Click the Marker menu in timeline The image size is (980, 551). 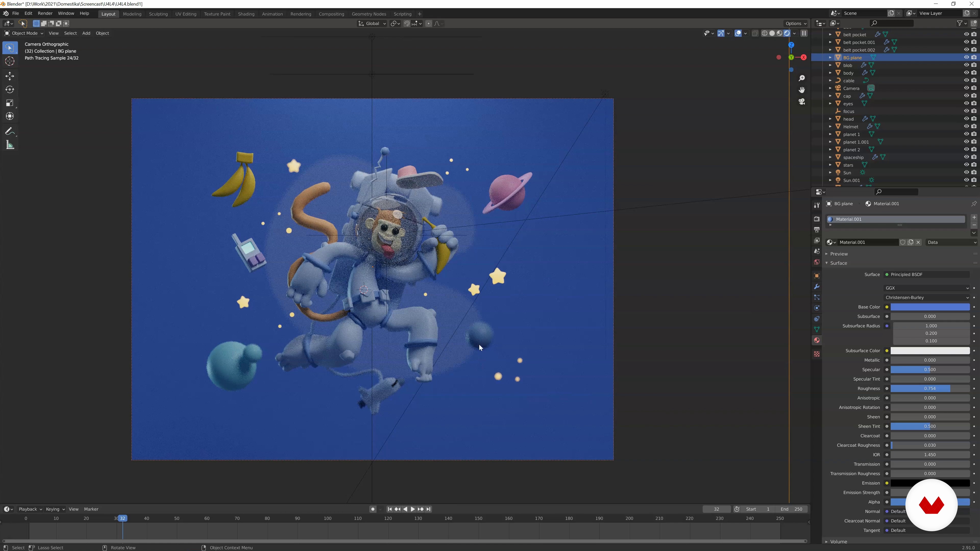[91, 509]
